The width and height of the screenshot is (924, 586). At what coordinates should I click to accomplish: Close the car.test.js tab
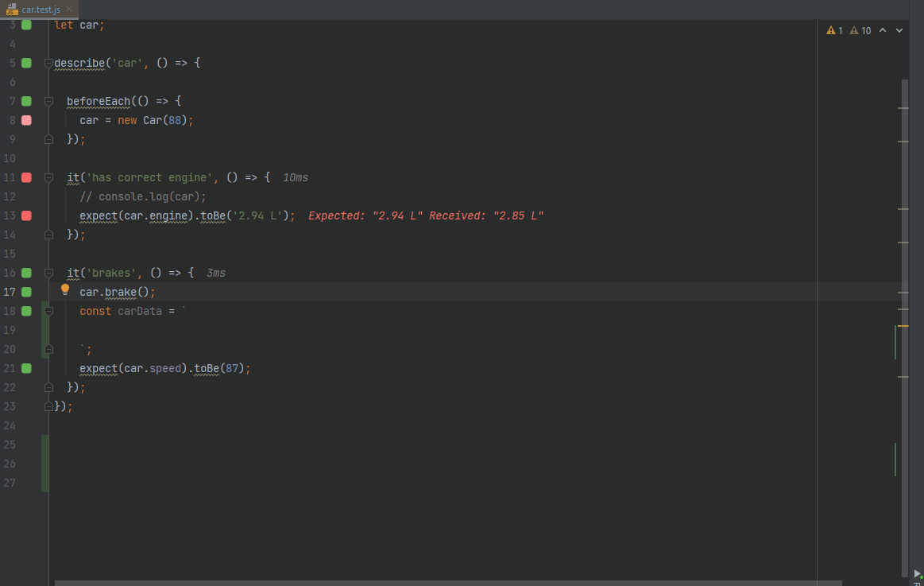(70, 9)
